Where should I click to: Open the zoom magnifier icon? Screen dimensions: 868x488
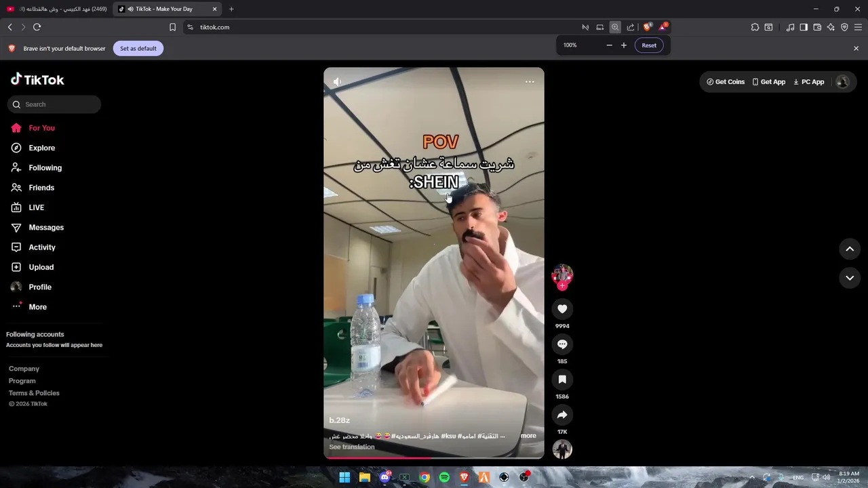615,27
